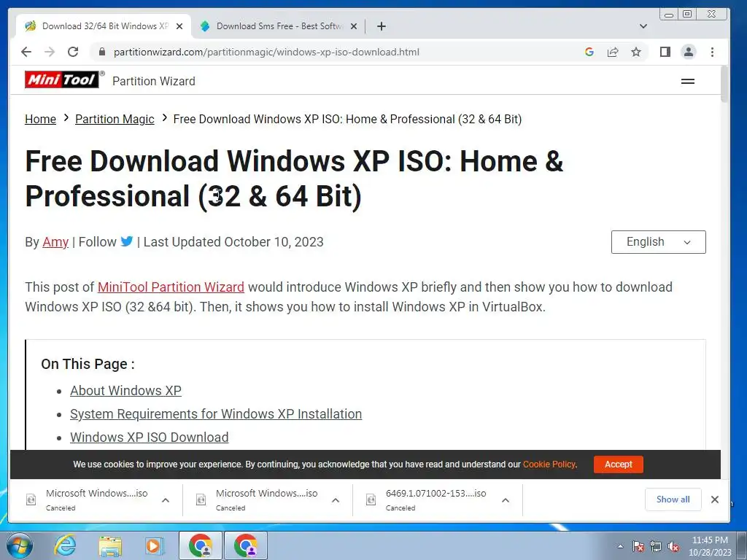Screen dimensions: 747x560
Task: Open the MiniTool Partition Wizard link
Action: coord(171,287)
